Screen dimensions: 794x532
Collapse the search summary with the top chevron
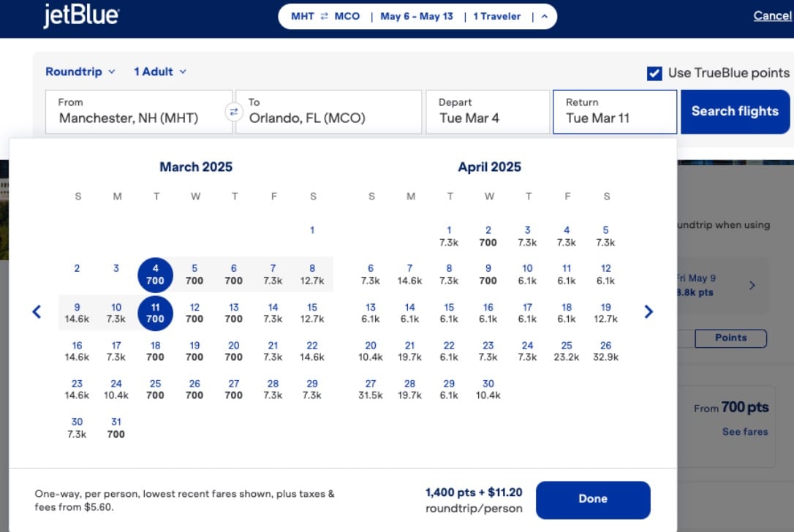(x=544, y=15)
